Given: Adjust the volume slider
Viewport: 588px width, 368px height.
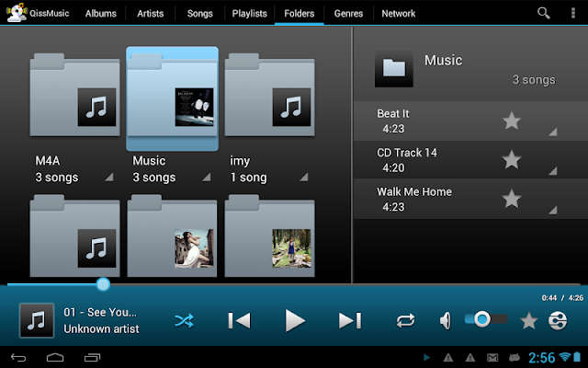Looking at the screenshot, I should pos(486,319).
